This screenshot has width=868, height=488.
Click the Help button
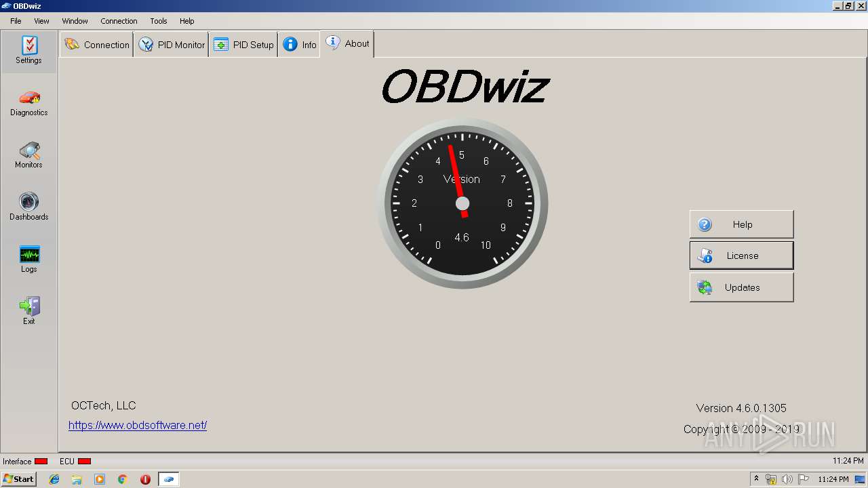(x=741, y=224)
